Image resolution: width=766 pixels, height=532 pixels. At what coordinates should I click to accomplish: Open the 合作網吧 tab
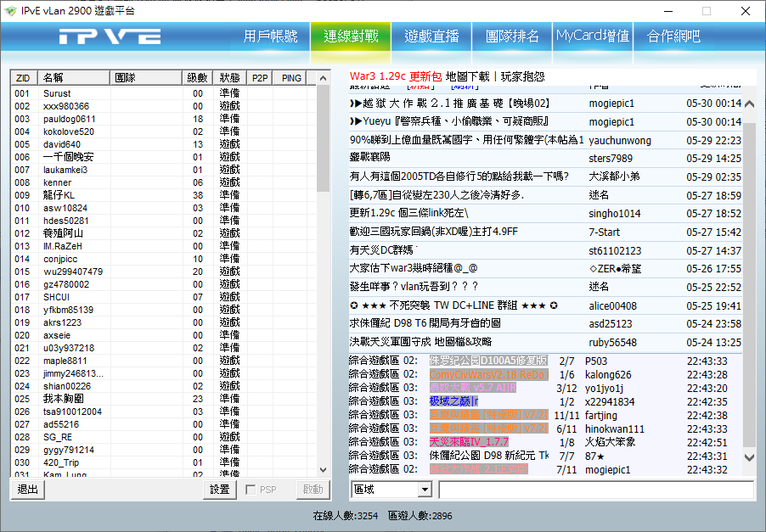point(673,36)
